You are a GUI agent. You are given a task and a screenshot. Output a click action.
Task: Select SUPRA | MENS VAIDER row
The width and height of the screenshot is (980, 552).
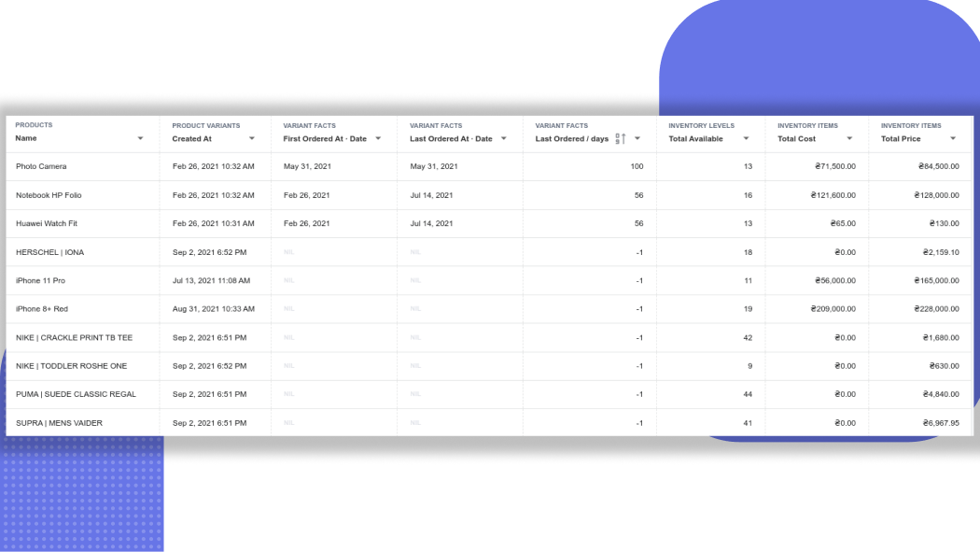click(x=489, y=422)
